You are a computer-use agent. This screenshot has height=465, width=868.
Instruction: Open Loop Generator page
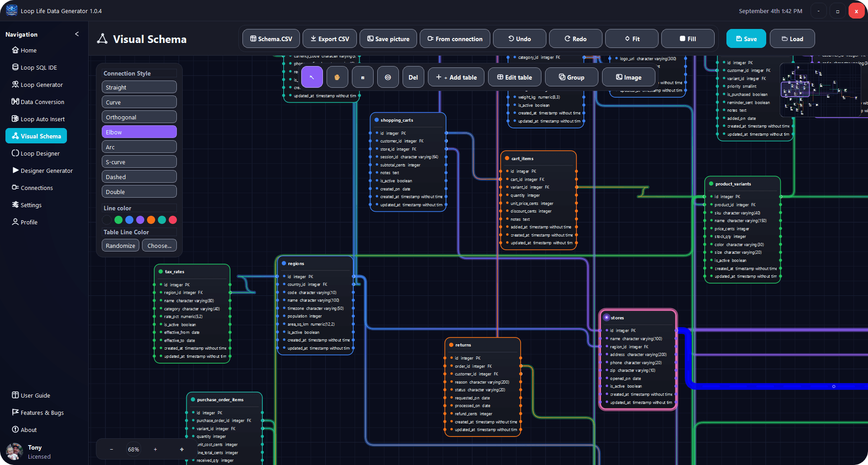tap(37, 85)
